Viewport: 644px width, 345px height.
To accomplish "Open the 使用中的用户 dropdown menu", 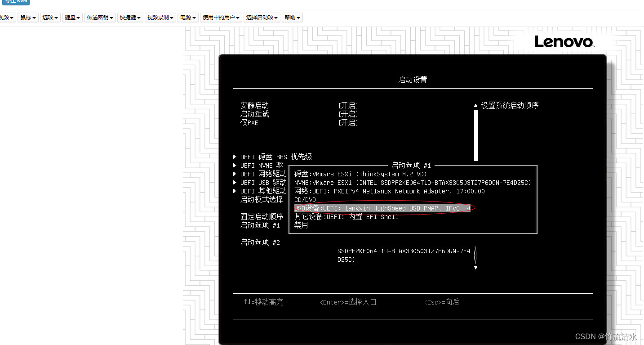I will 221,18.
